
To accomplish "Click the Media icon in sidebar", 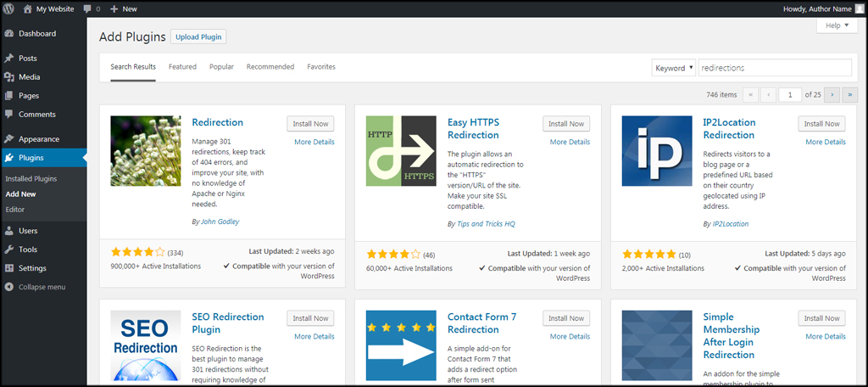I will (8, 77).
